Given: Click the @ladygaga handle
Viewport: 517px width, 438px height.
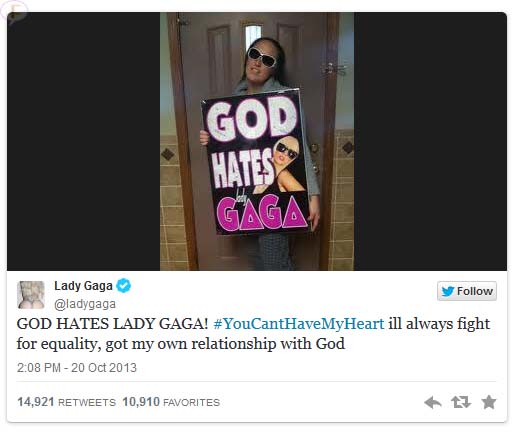Looking at the screenshot, I should [85, 304].
